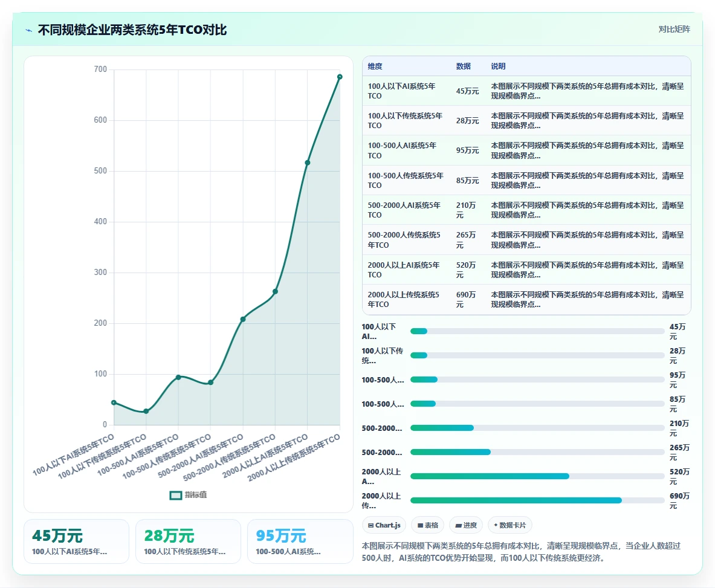715x588 pixels.
Task: Select table row 500-2000人AI系统5年TCO
Action: pyautogui.click(x=526, y=210)
